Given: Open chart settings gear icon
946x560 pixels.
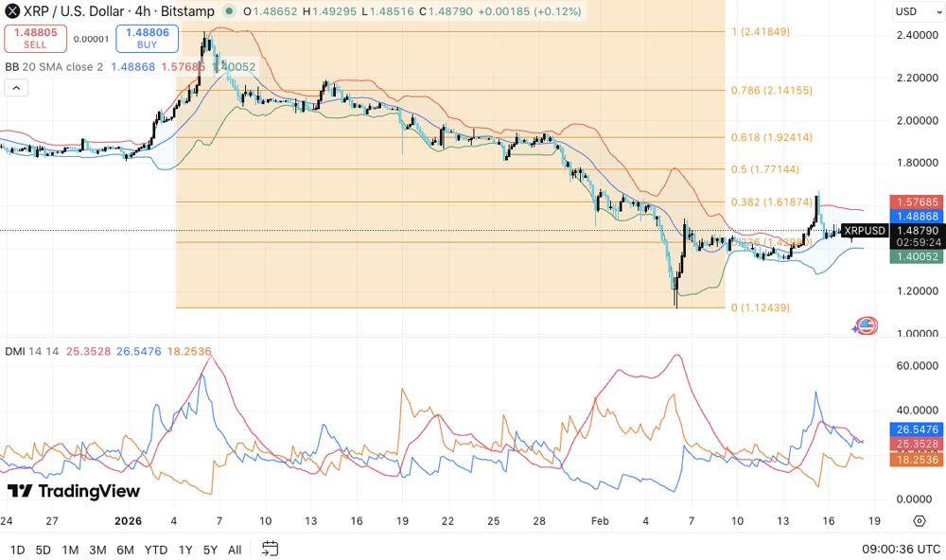Looking at the screenshot, I should pos(920,521).
